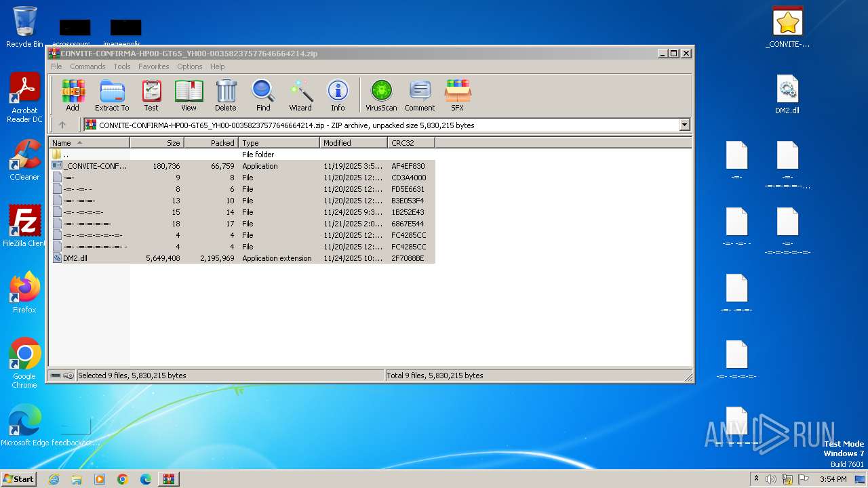The height and width of the screenshot is (488, 868).
Task: Open Internet Explorer from the taskbar
Action: (x=54, y=479)
